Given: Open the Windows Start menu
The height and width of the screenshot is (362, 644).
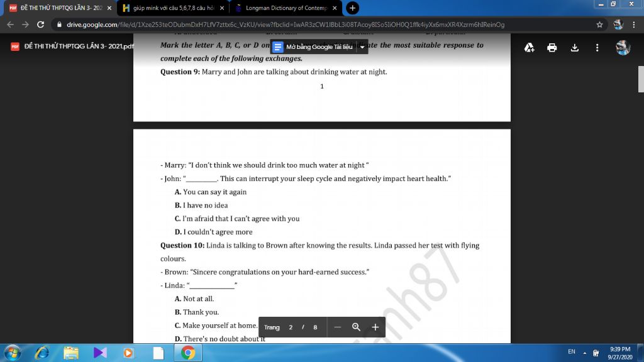Looking at the screenshot, I should point(13,353).
